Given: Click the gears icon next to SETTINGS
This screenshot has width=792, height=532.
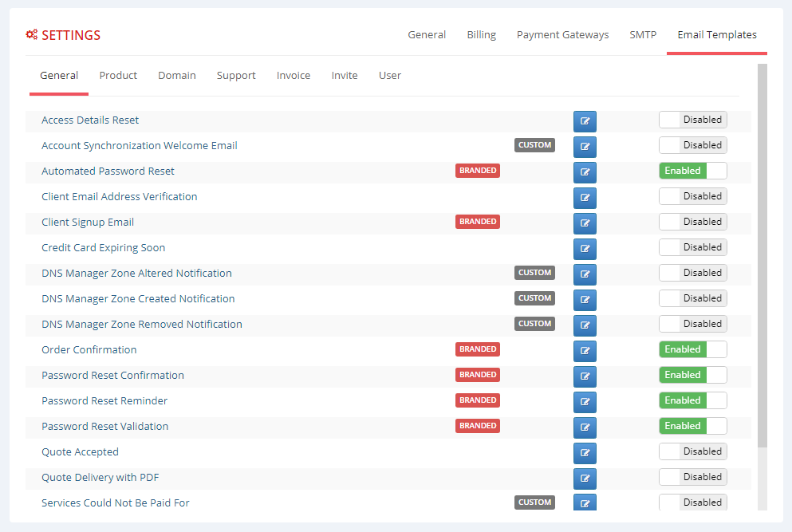Looking at the screenshot, I should (31, 34).
